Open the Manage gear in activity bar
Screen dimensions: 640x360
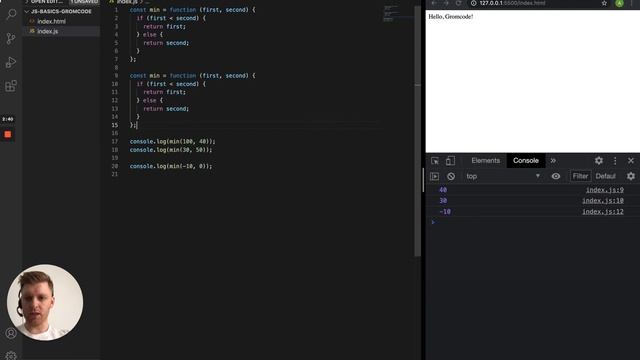click(11, 356)
